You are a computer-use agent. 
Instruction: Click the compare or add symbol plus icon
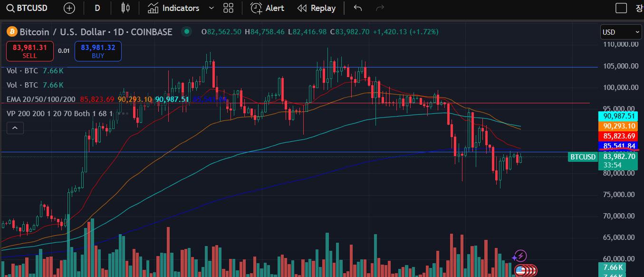coord(69,8)
